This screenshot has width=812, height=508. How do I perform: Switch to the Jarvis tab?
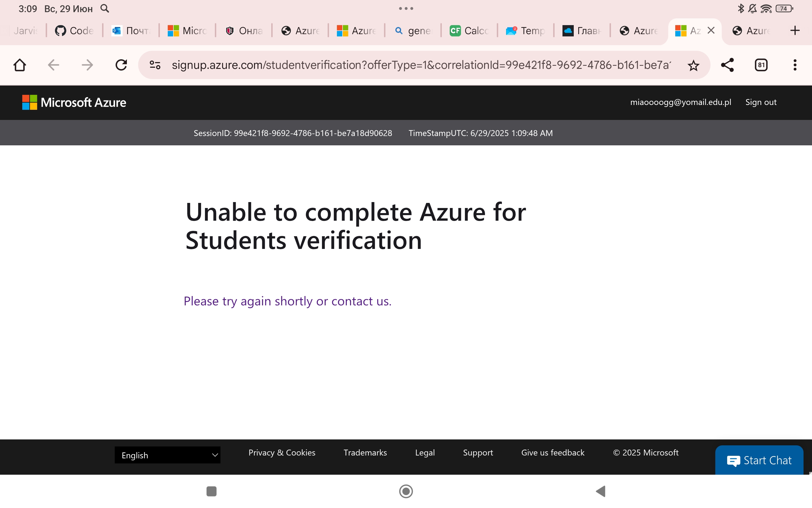tap(23, 30)
